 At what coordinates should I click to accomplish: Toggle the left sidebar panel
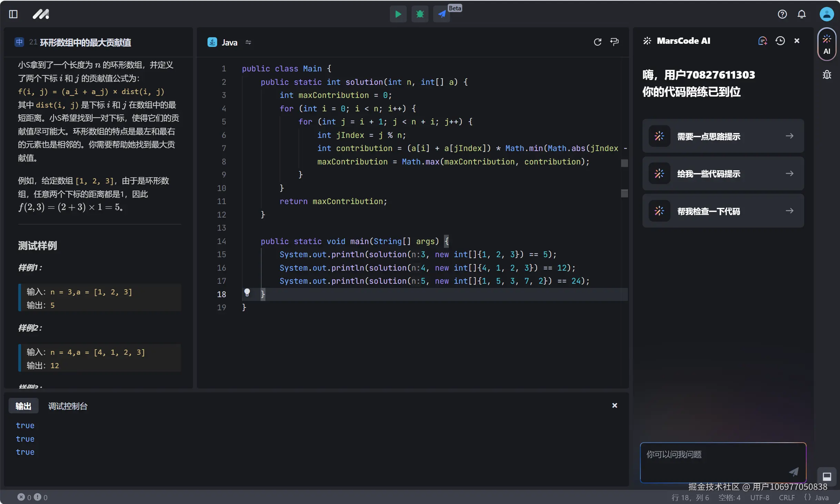pos(13,14)
